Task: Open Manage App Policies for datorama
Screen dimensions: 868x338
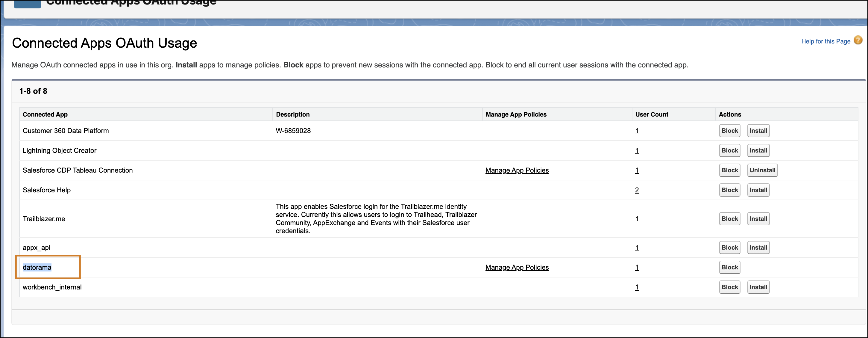Action: pyautogui.click(x=517, y=267)
